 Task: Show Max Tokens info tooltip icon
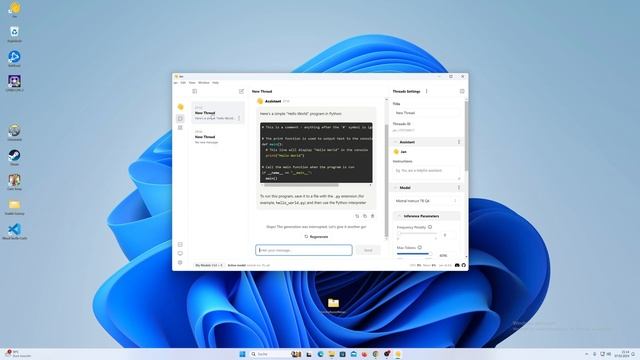[x=420, y=247]
